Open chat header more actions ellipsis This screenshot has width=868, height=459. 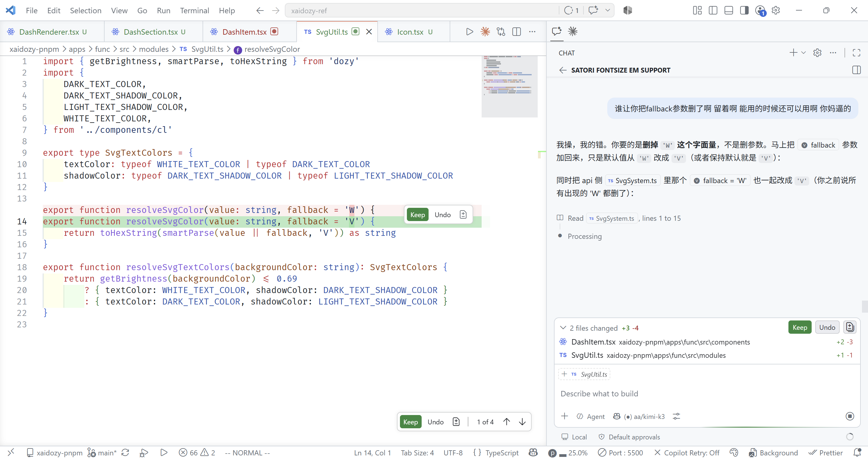pyautogui.click(x=833, y=53)
